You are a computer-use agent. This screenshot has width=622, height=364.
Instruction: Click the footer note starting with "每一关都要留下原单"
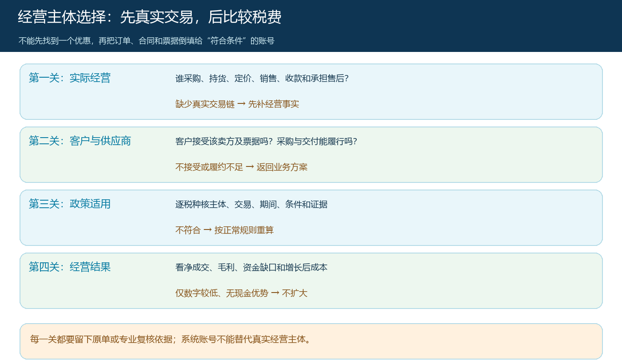click(x=171, y=340)
